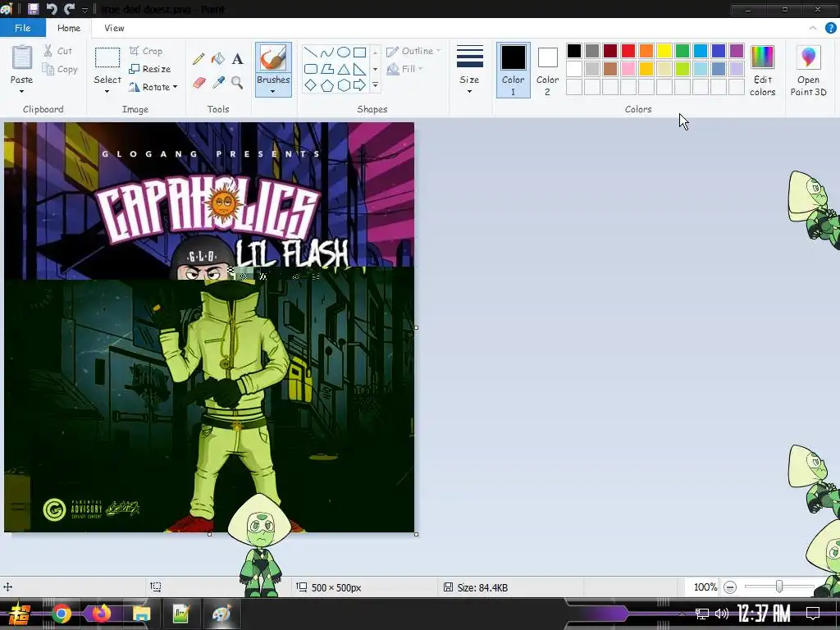The width and height of the screenshot is (840, 630).
Task: Open the Resize dialog
Action: coord(149,69)
